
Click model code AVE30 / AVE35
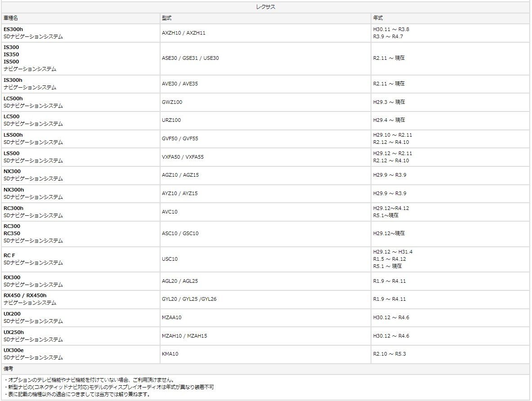pyautogui.click(x=180, y=84)
